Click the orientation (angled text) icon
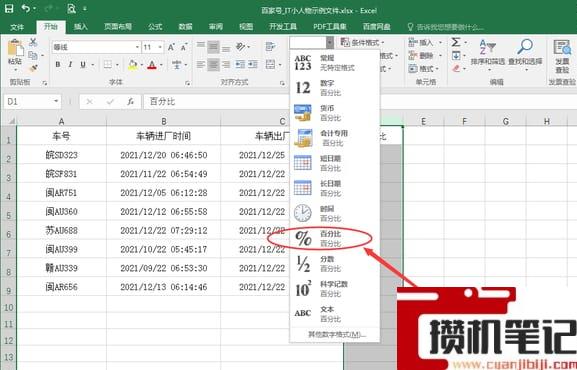 [x=241, y=46]
